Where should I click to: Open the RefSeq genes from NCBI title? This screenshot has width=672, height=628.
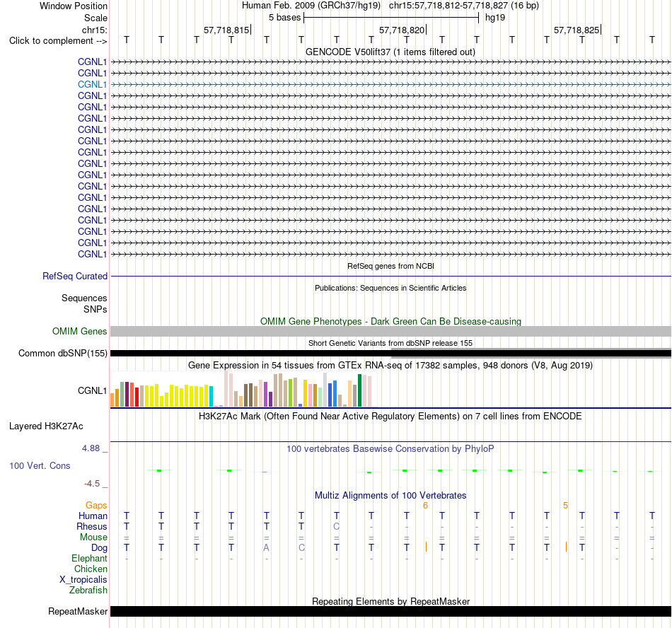pos(390,266)
